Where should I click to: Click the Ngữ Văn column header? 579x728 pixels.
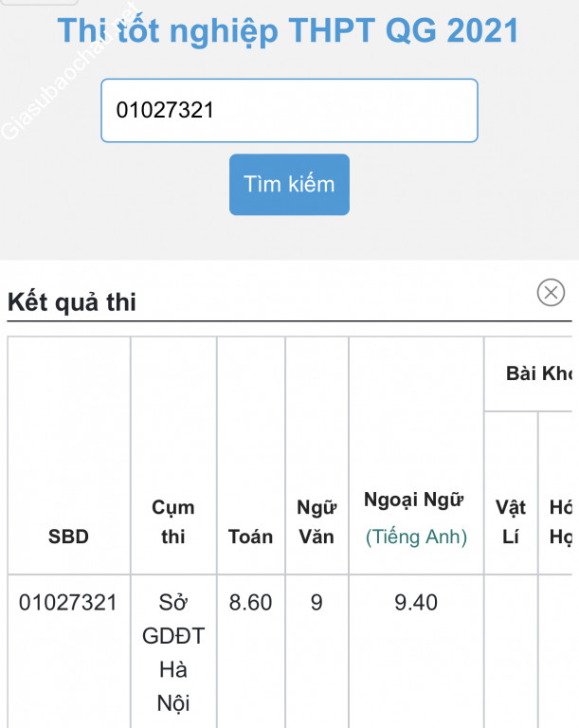click(x=317, y=522)
